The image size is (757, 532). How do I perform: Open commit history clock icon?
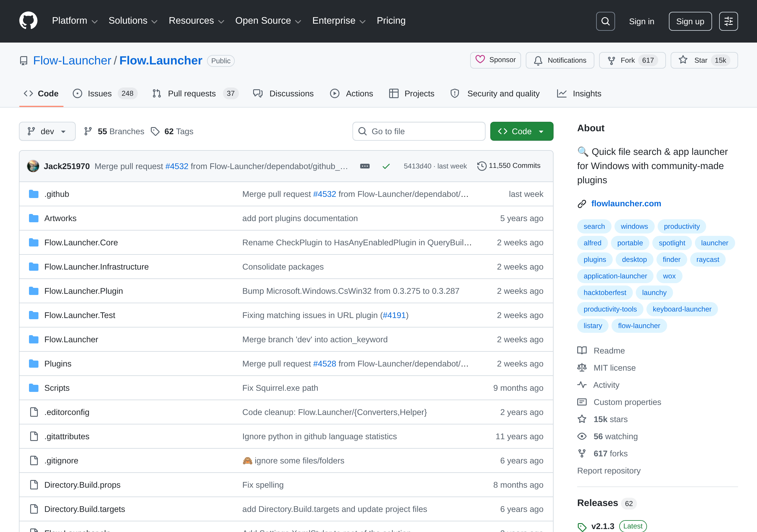click(x=482, y=166)
